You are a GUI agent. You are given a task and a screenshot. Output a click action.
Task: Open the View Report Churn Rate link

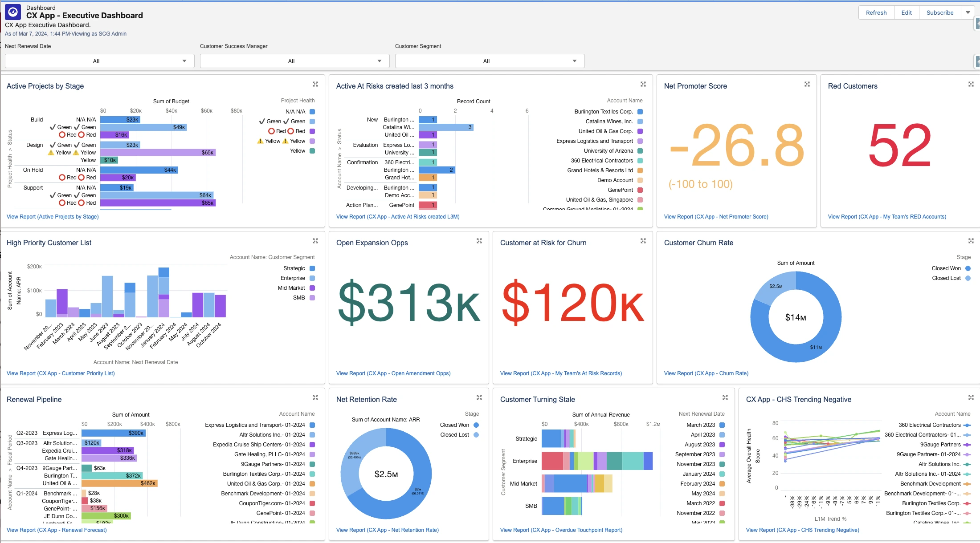[706, 373]
